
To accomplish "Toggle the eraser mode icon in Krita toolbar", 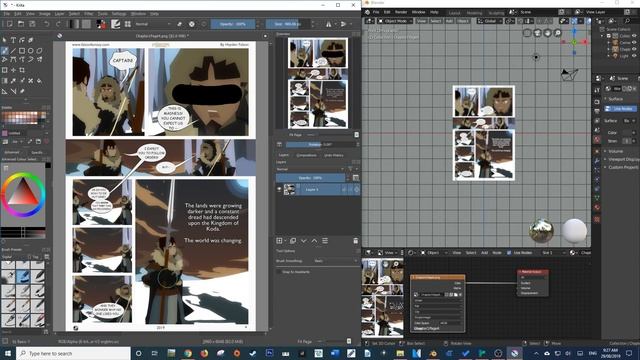I will coord(180,24).
